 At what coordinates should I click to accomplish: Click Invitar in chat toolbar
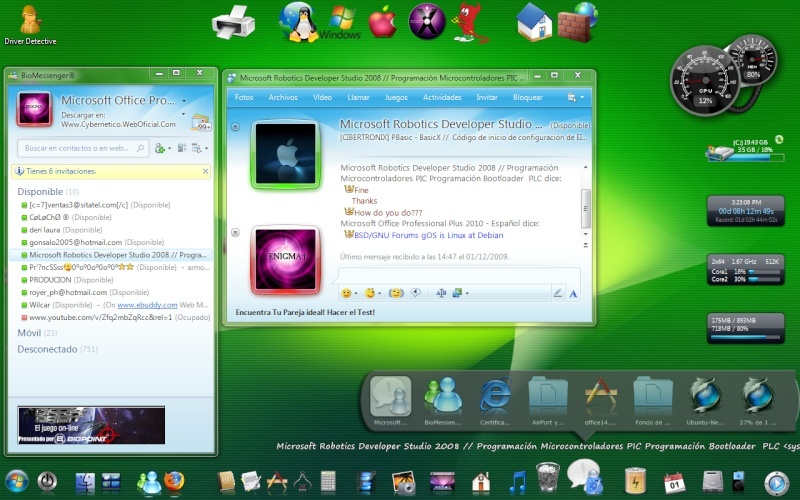coord(487,97)
